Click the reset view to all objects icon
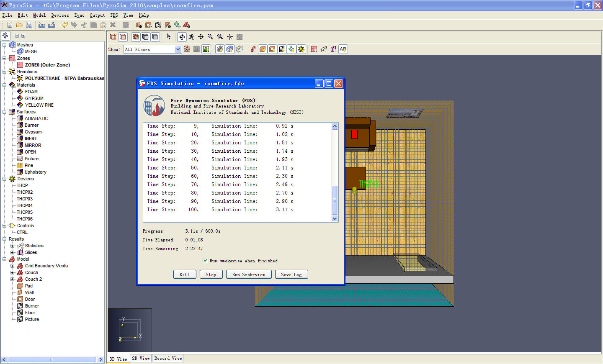603x364 pixels. click(x=230, y=37)
